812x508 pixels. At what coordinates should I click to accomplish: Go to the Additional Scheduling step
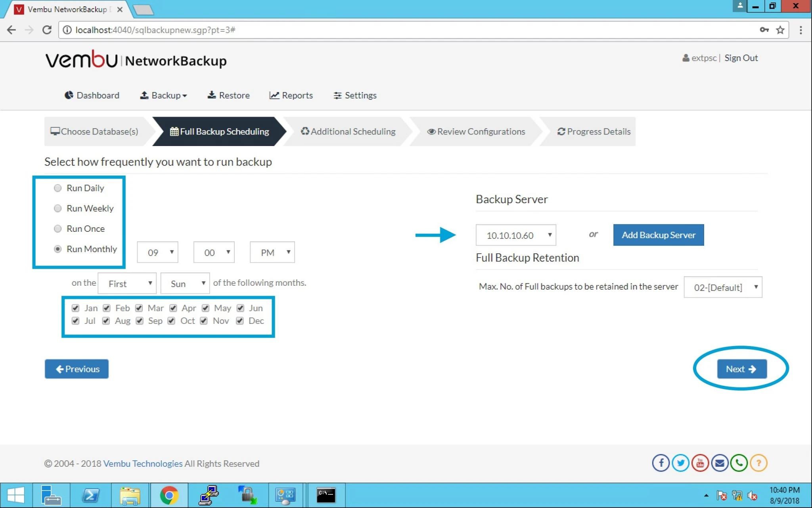(348, 131)
